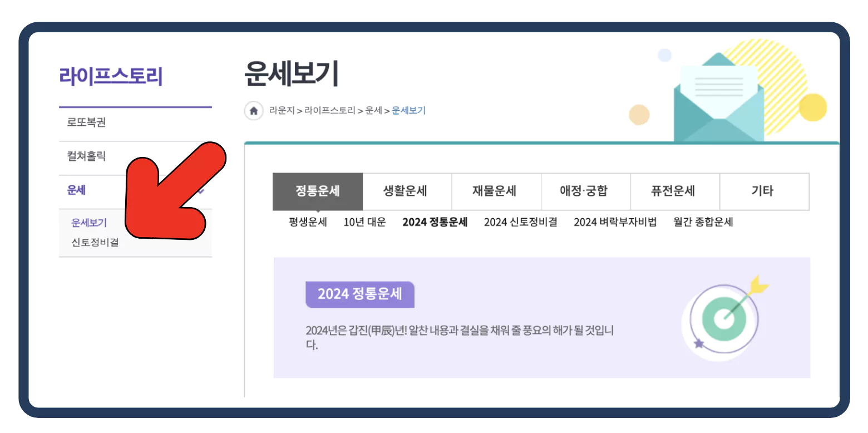Choose 10년 대운 in the submenu
Screen dimensions: 868x433
pyautogui.click(x=365, y=222)
